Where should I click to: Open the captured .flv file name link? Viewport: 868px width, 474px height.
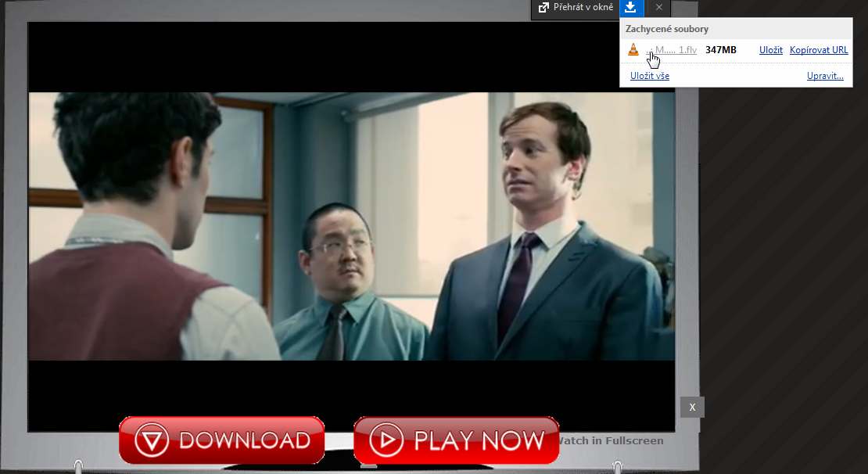(x=672, y=50)
